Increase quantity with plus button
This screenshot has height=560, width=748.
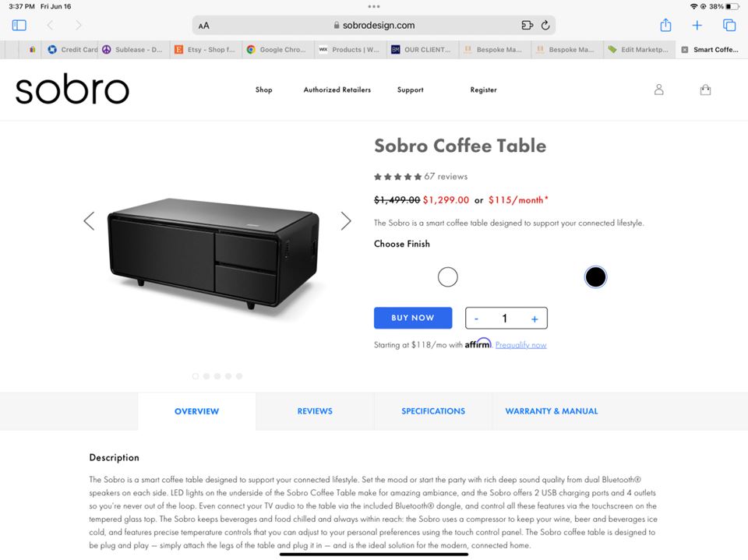coord(535,319)
